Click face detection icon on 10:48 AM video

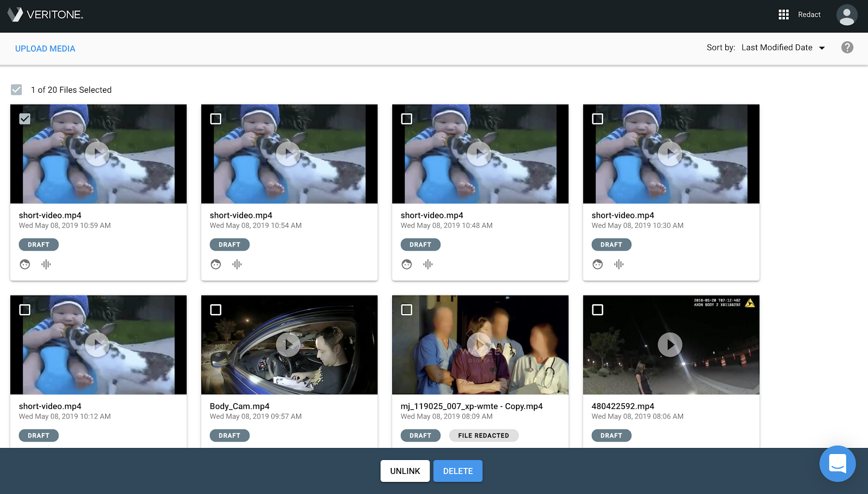tap(407, 265)
